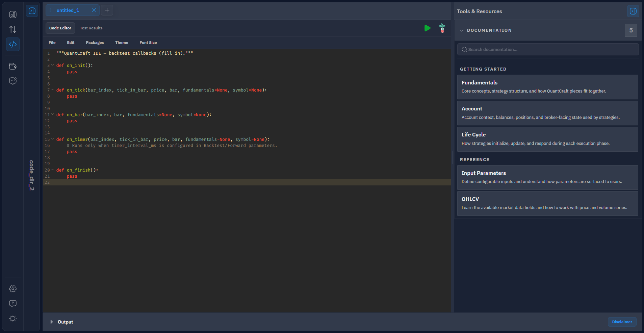Open the Edit menu
This screenshot has height=333, width=644.
pos(71,43)
